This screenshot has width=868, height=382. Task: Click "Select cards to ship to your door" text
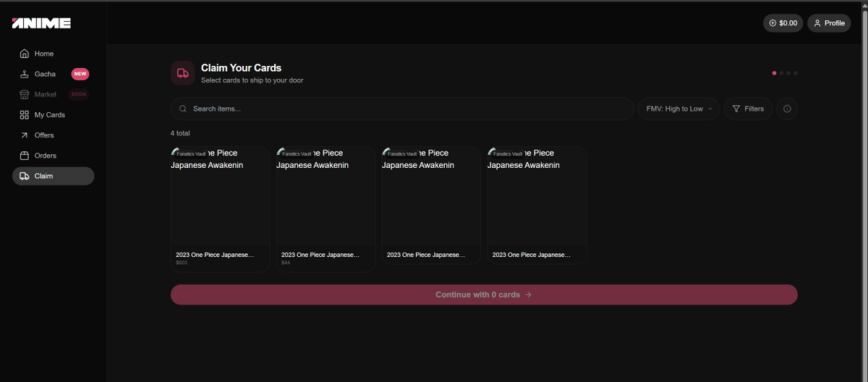click(x=252, y=80)
